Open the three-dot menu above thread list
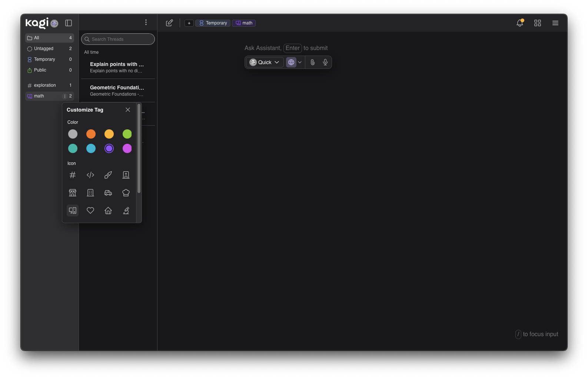The height and width of the screenshot is (378, 588). 146,23
